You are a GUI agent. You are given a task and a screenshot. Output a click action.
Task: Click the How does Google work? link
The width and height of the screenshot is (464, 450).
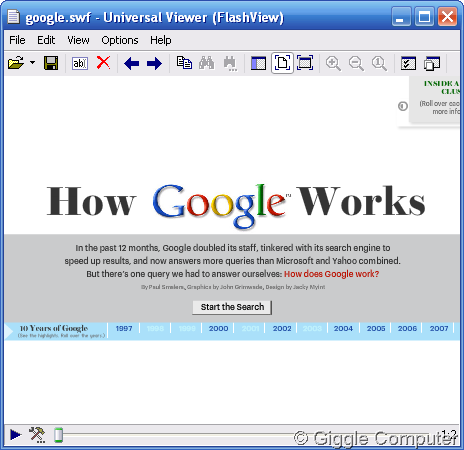(332, 274)
